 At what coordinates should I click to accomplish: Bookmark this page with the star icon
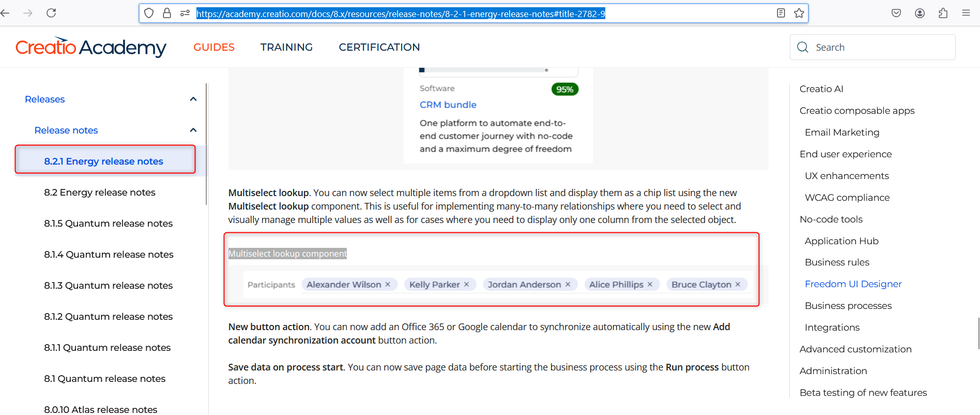(x=799, y=13)
